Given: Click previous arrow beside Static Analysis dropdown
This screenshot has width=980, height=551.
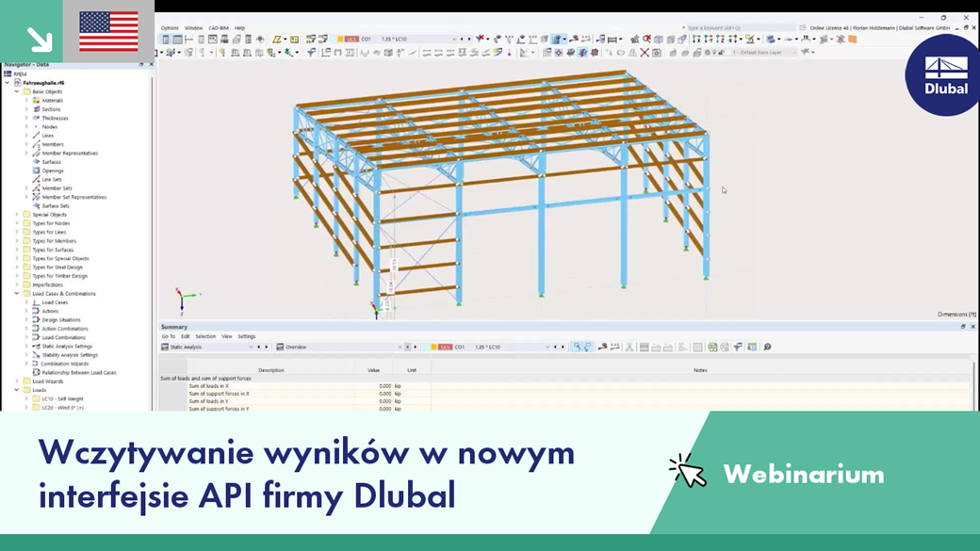Looking at the screenshot, I should (x=259, y=347).
